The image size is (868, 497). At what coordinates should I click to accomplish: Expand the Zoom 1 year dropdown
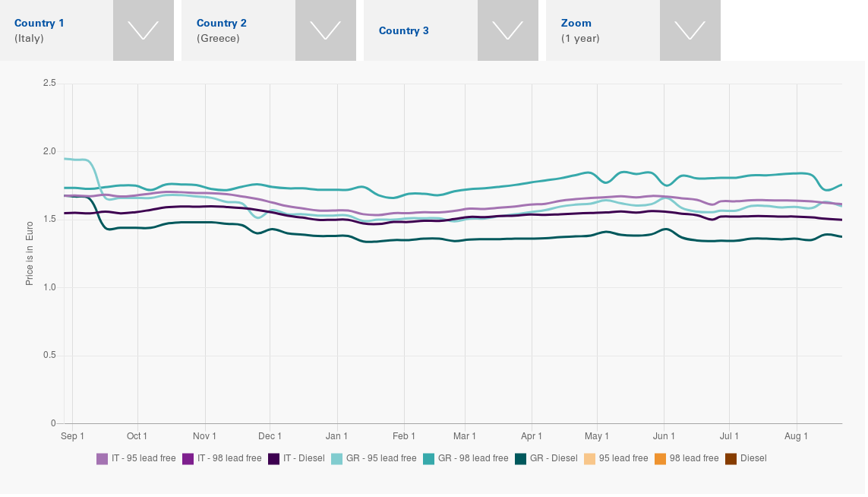click(690, 30)
